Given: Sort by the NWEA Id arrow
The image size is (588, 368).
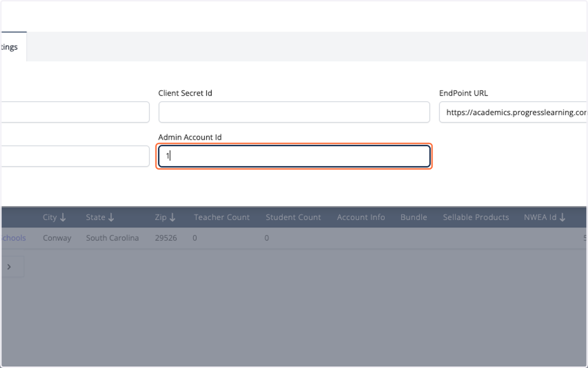Looking at the screenshot, I should click(x=562, y=217).
